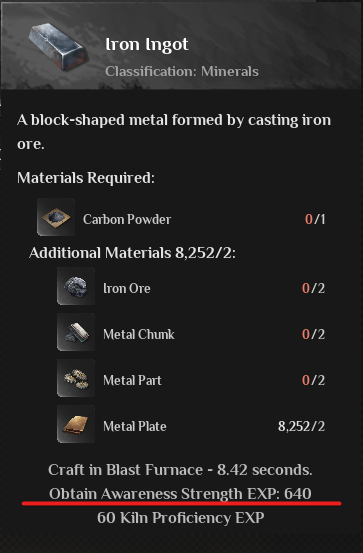Select the Metal Plate label
The width and height of the screenshot is (363, 553).
click(134, 426)
